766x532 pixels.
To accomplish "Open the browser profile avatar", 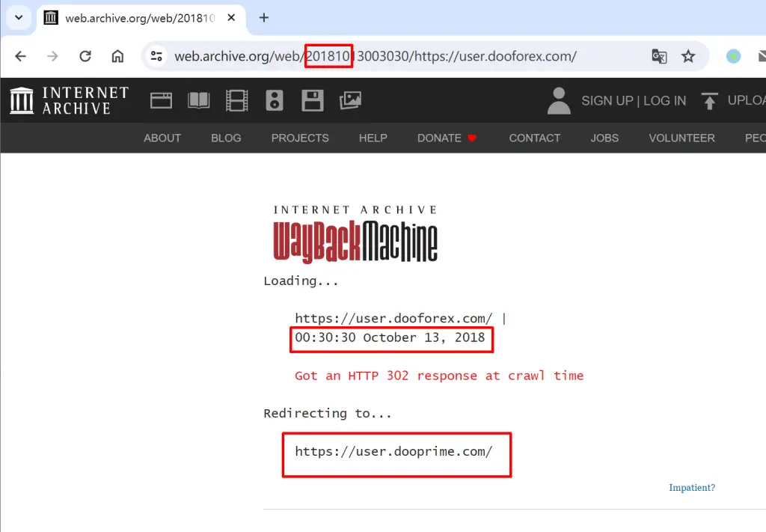I will tap(733, 56).
